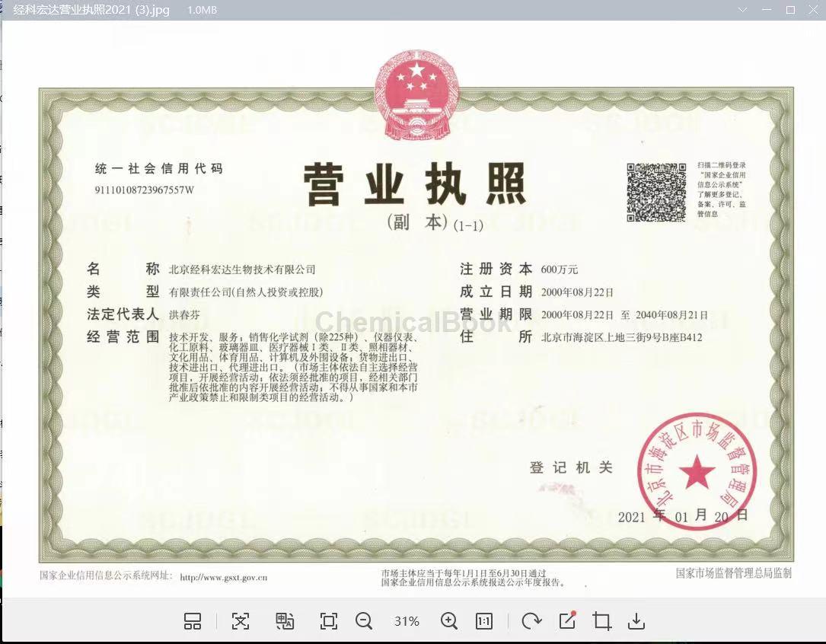Click the expiry date 2040年08月21日

tap(671, 315)
